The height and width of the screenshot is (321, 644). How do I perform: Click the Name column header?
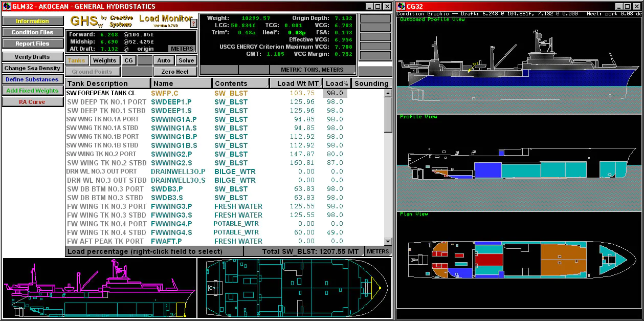point(182,83)
